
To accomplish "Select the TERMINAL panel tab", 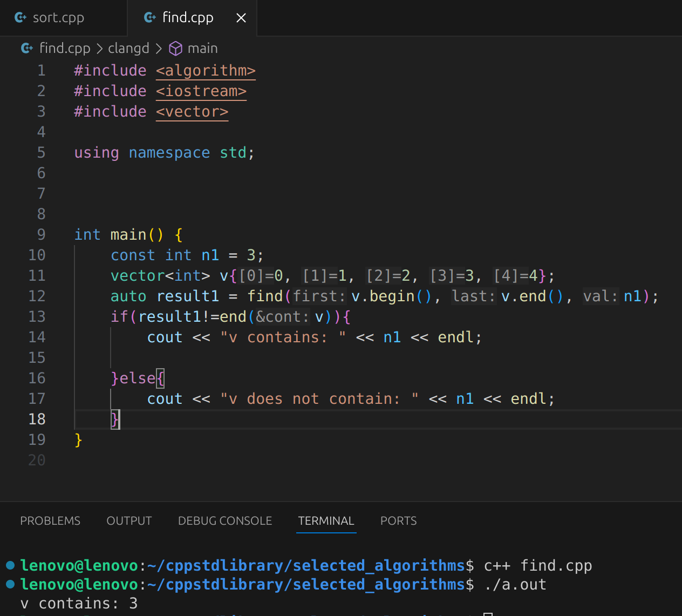I will [326, 521].
